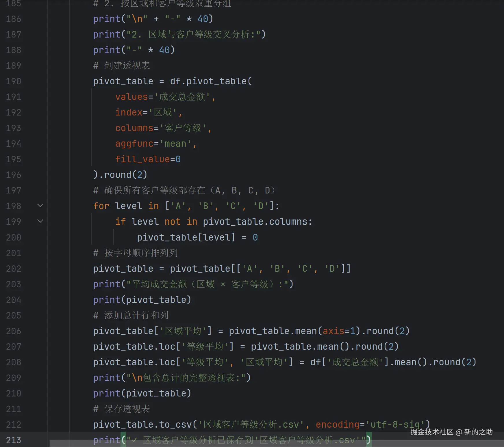Collapse the if block fold arrow at line 199
Viewport: 504px width, 447px height.
coord(40,221)
